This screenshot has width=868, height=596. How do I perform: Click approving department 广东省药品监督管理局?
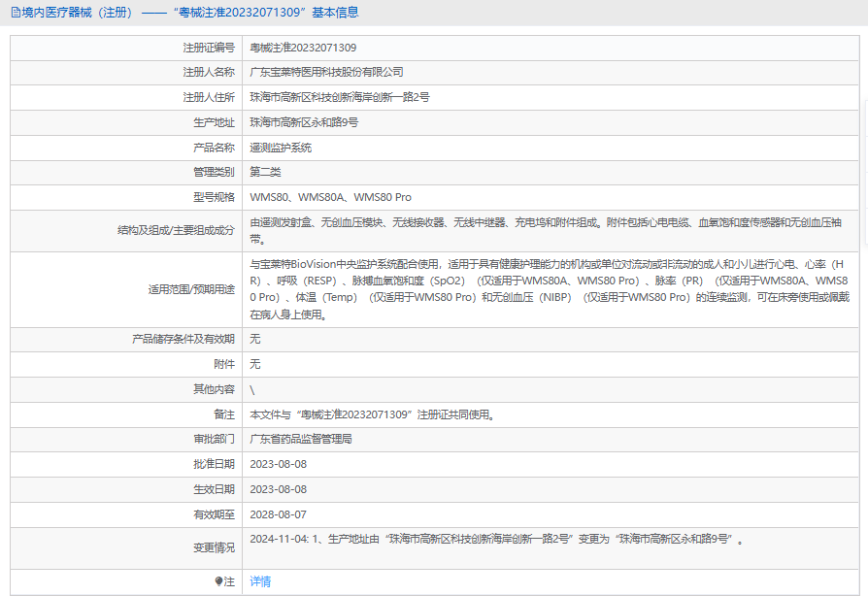click(301, 439)
